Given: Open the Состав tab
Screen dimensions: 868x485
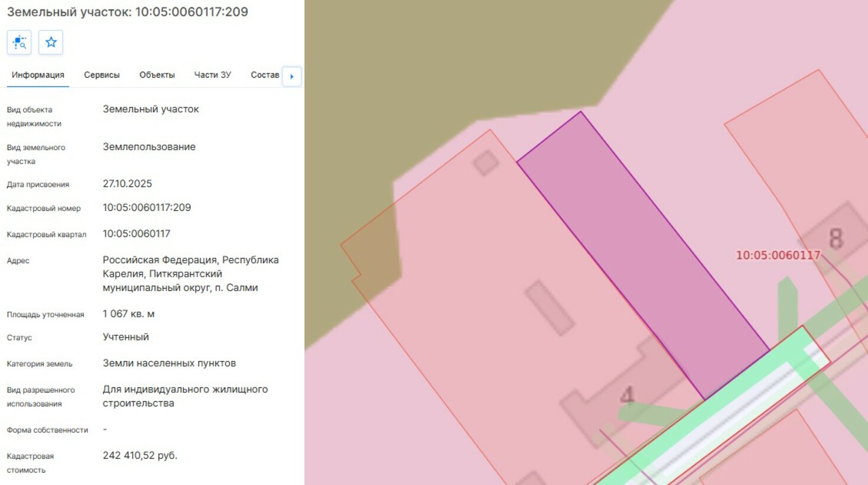Looking at the screenshot, I should (264, 75).
